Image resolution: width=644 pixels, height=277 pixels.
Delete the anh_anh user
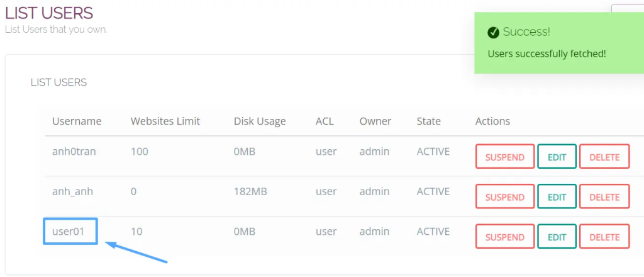(x=604, y=197)
